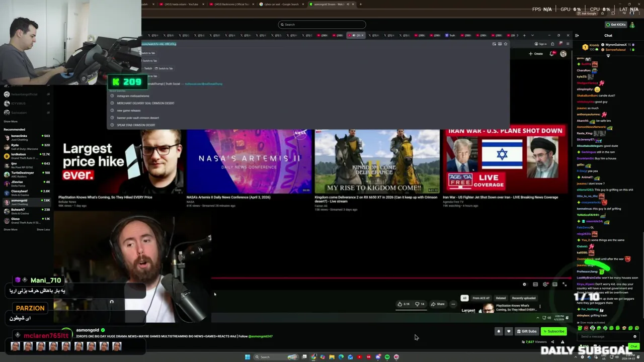Viewport: 644px width, 362px height.
Task: Open a new browser tab with the plus icon
Action: pyautogui.click(x=360, y=4)
